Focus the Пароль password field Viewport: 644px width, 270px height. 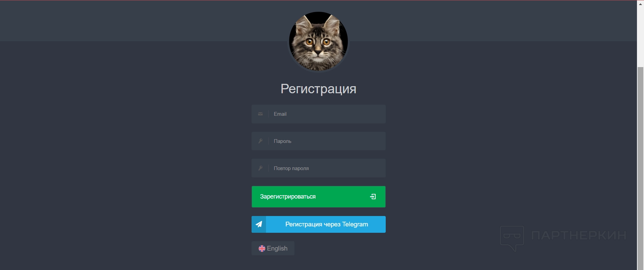coord(318,141)
